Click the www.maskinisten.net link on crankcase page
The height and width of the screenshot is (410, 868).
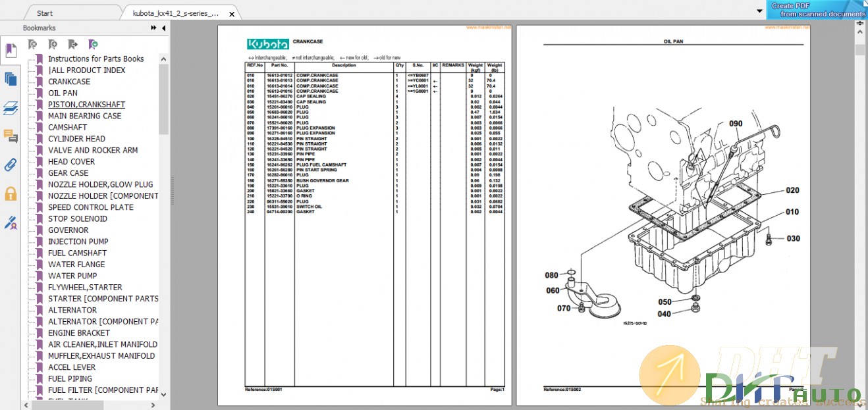(489, 28)
